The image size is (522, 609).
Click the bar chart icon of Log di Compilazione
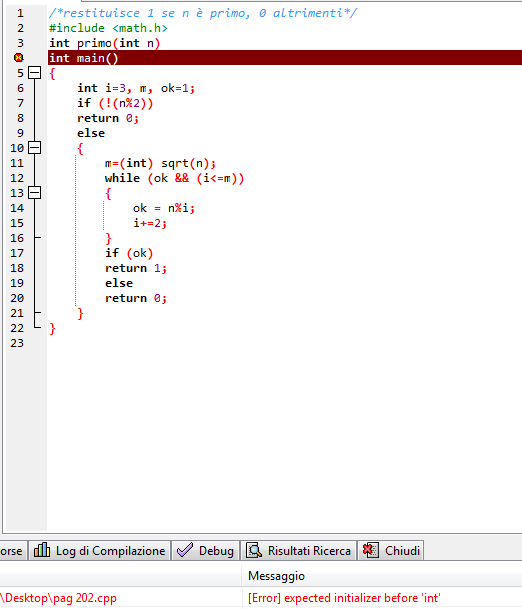(x=42, y=550)
